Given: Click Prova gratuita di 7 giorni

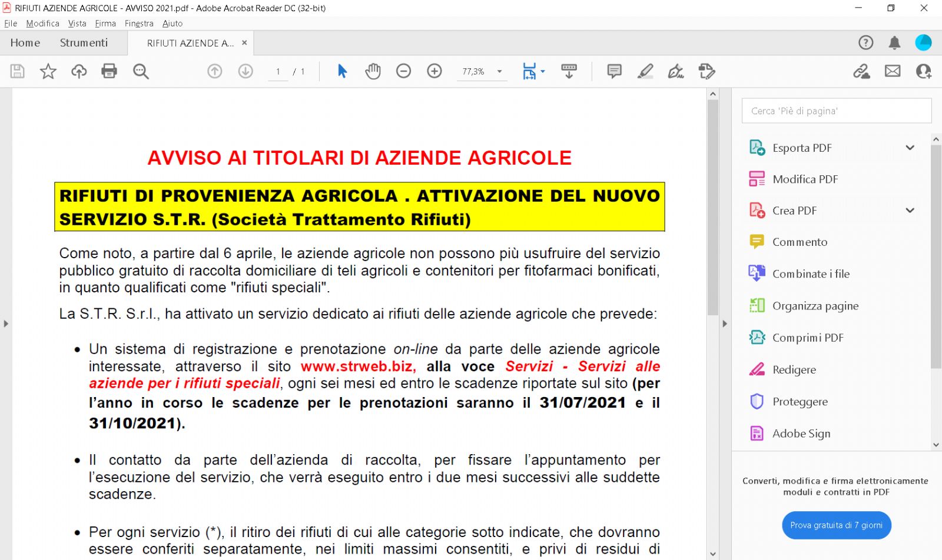Looking at the screenshot, I should click(836, 525).
